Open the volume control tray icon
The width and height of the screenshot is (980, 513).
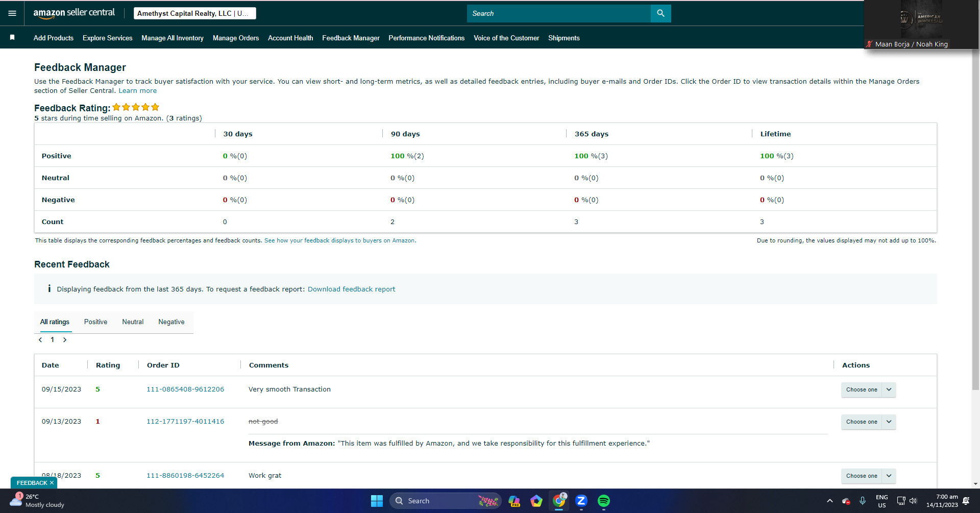tap(913, 501)
